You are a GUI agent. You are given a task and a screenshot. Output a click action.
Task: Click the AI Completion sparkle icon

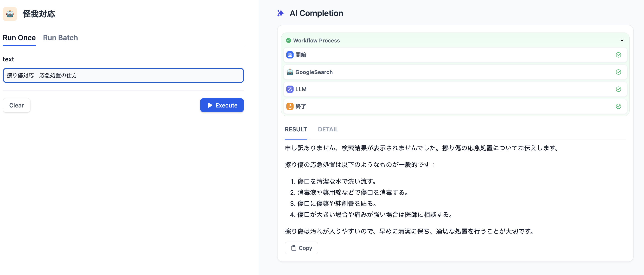click(x=280, y=13)
